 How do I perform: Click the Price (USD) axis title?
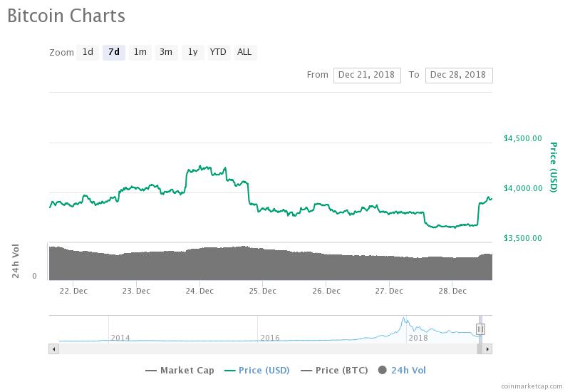pos(554,167)
